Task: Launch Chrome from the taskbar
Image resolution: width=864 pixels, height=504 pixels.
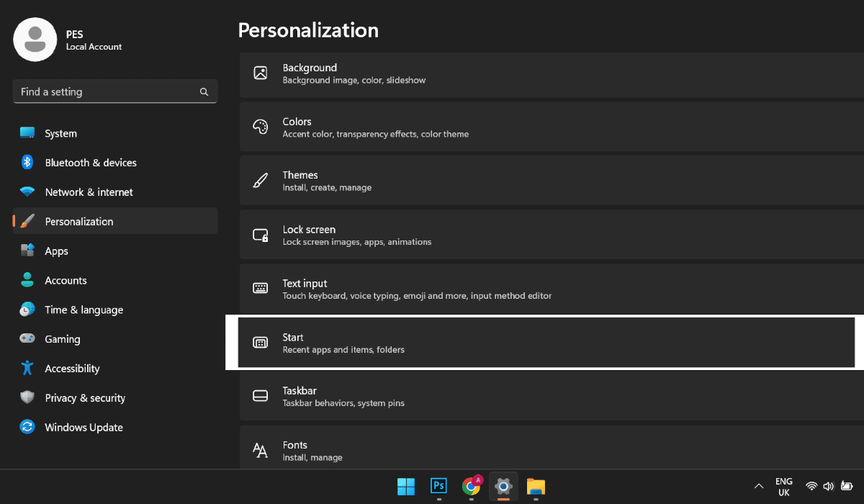Action: (x=472, y=486)
